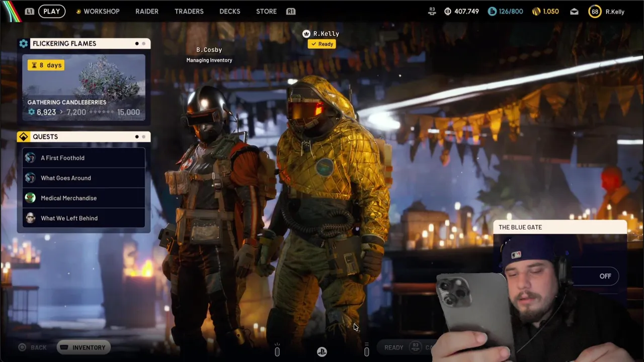Screen dimensions: 644x362
Task: Open the mail inbox icon
Action: (574, 11)
